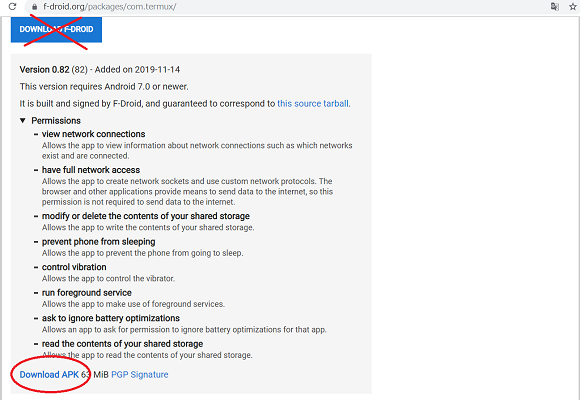Select the 'control vibration' permission
Screen dimensions: 580x400
pyautogui.click(x=74, y=267)
